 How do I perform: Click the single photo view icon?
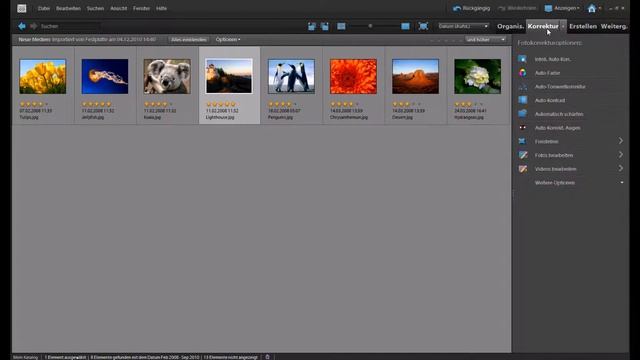click(x=405, y=27)
